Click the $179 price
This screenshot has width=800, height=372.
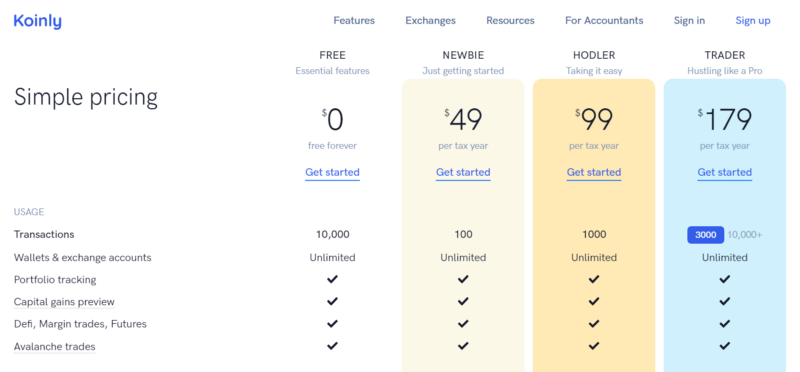pyautogui.click(x=724, y=120)
